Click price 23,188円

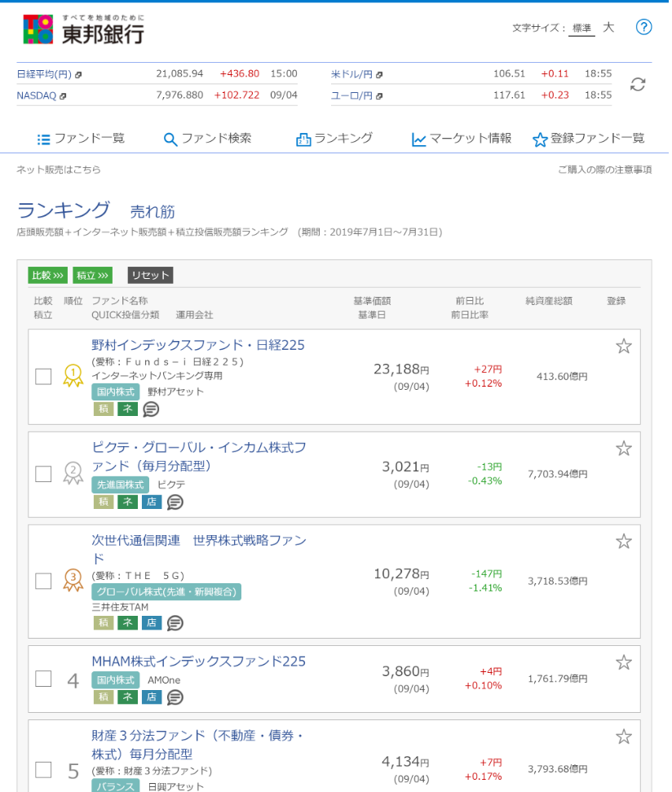[401, 369]
